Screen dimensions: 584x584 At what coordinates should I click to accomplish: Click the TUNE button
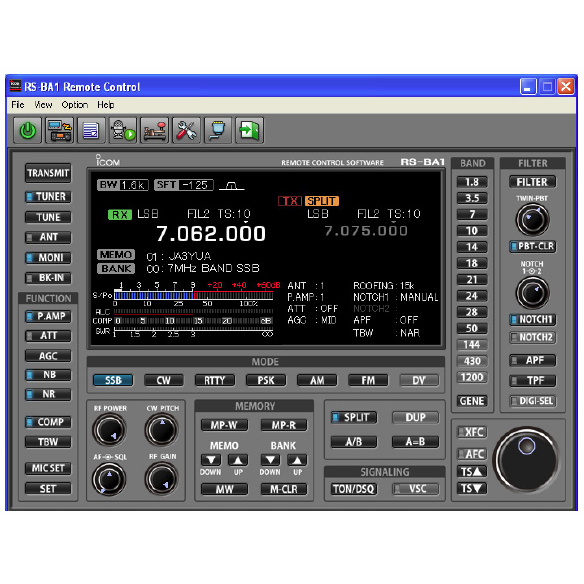click(x=48, y=217)
